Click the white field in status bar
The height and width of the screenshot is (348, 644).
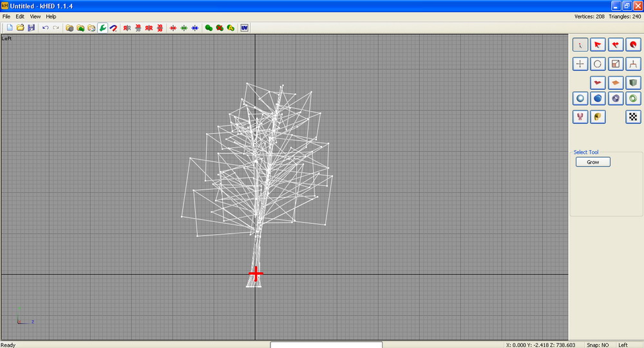(326, 345)
